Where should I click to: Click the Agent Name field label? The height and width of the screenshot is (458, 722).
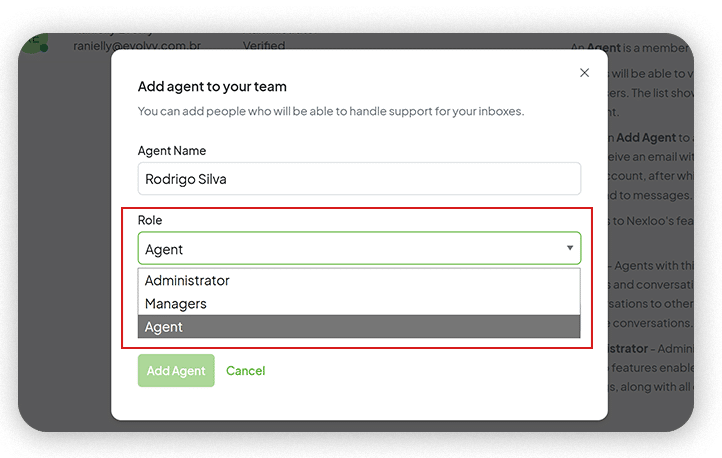point(171,151)
